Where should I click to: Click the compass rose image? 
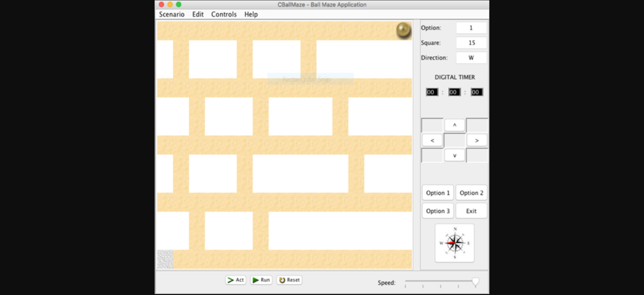tap(454, 243)
